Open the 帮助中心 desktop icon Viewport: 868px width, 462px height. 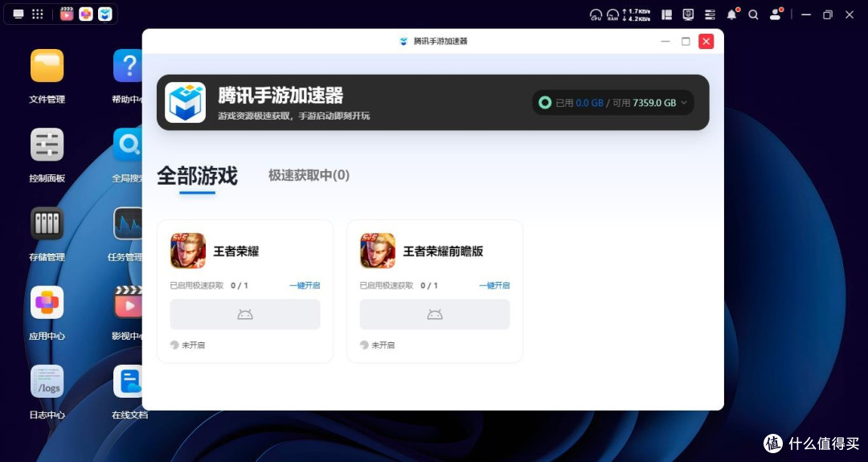click(128, 66)
